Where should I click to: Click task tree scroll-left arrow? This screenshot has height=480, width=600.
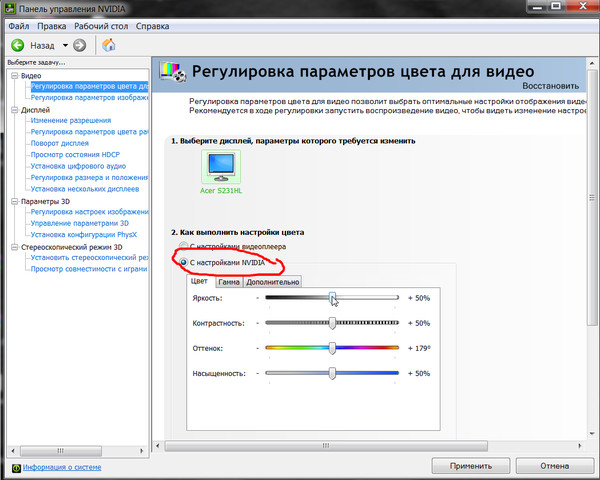pos(13,451)
